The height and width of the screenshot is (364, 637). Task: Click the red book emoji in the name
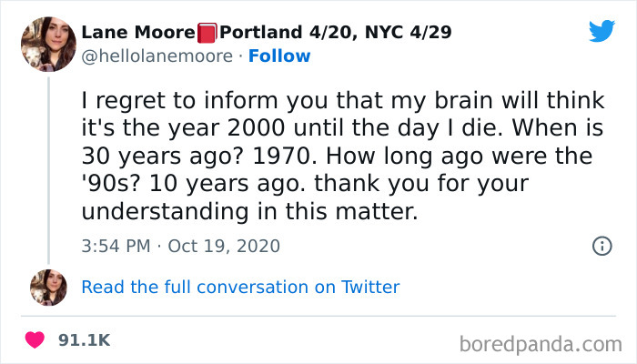coord(208,34)
